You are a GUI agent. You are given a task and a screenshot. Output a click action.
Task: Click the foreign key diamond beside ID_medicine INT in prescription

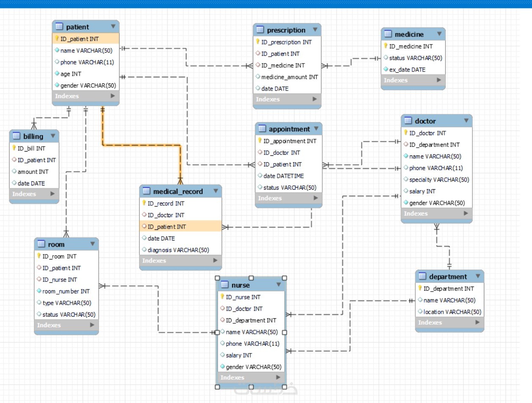(x=258, y=65)
